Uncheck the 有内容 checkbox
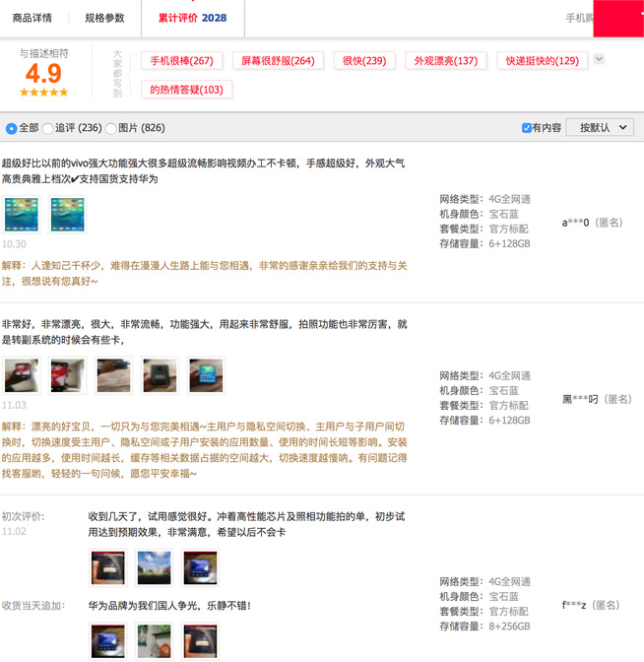 click(527, 128)
